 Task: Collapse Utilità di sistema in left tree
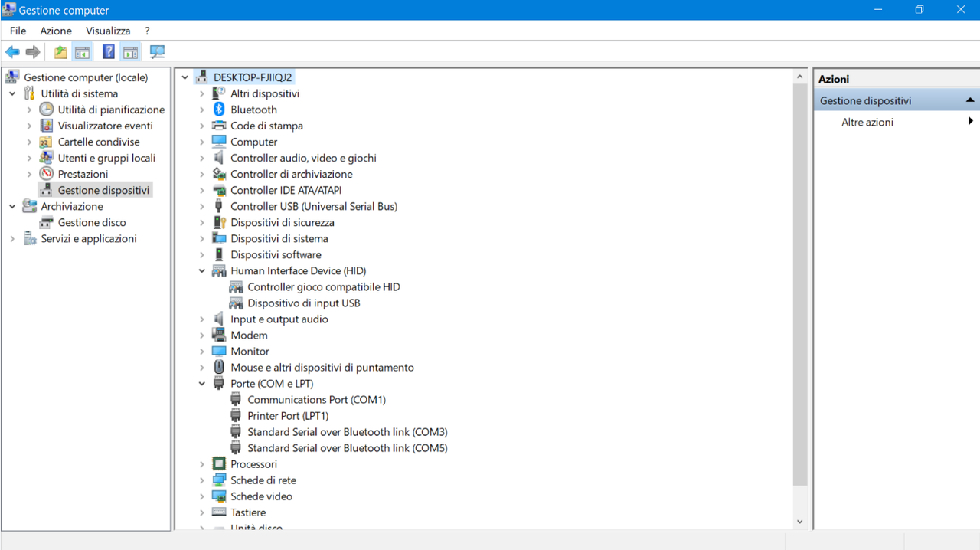click(12, 93)
